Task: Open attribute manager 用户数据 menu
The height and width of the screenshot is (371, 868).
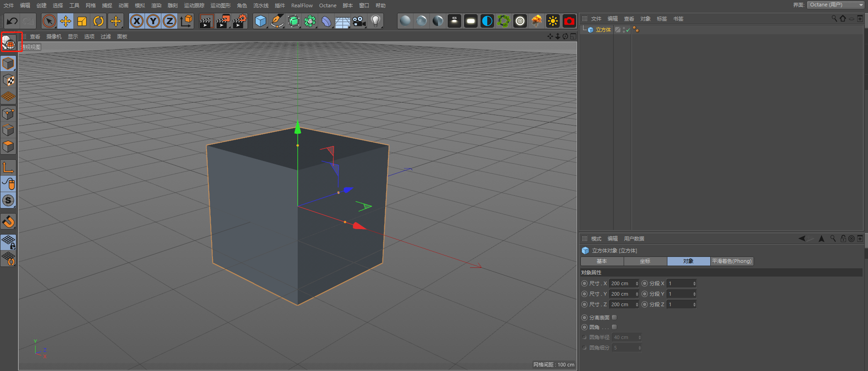Action: tap(634, 239)
